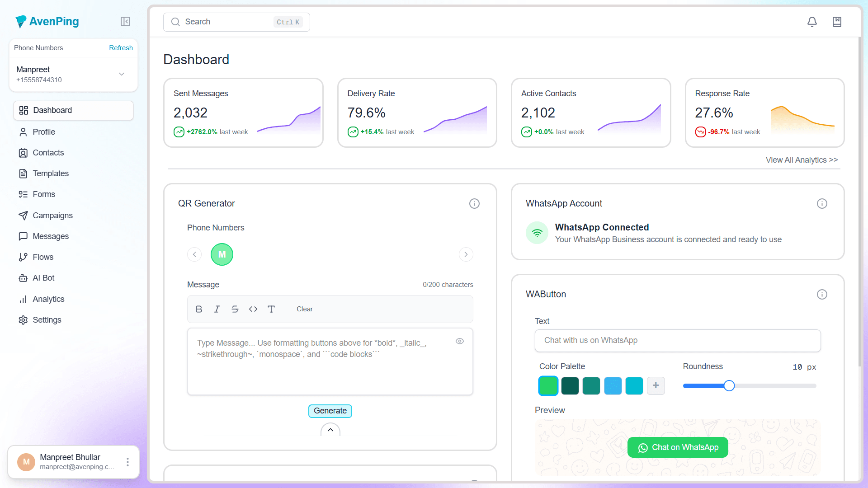Go to AI Bot page
868x488 pixels.
point(43,278)
